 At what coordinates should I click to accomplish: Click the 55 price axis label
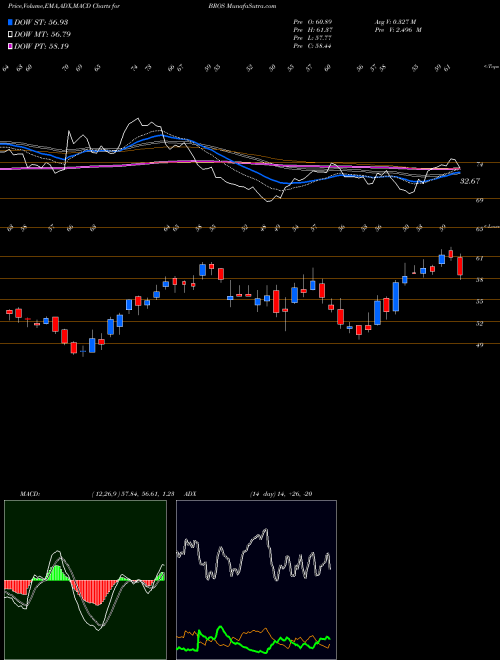pos(479,302)
